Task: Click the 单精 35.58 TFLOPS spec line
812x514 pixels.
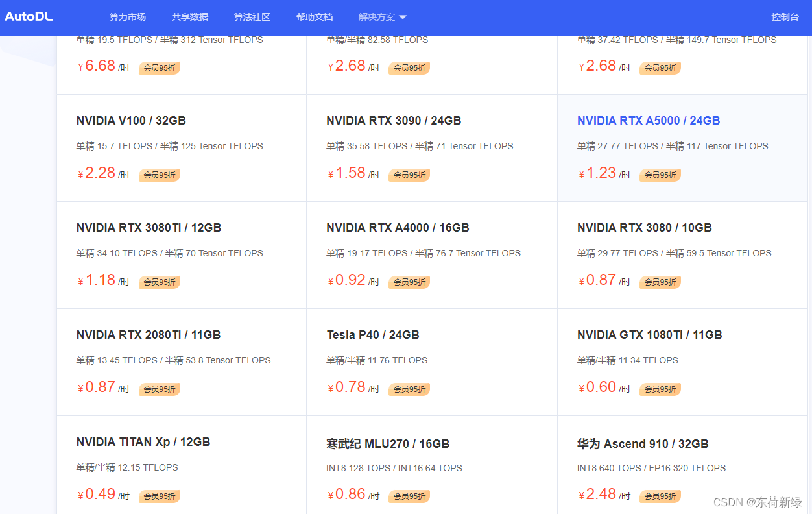Action: point(420,146)
